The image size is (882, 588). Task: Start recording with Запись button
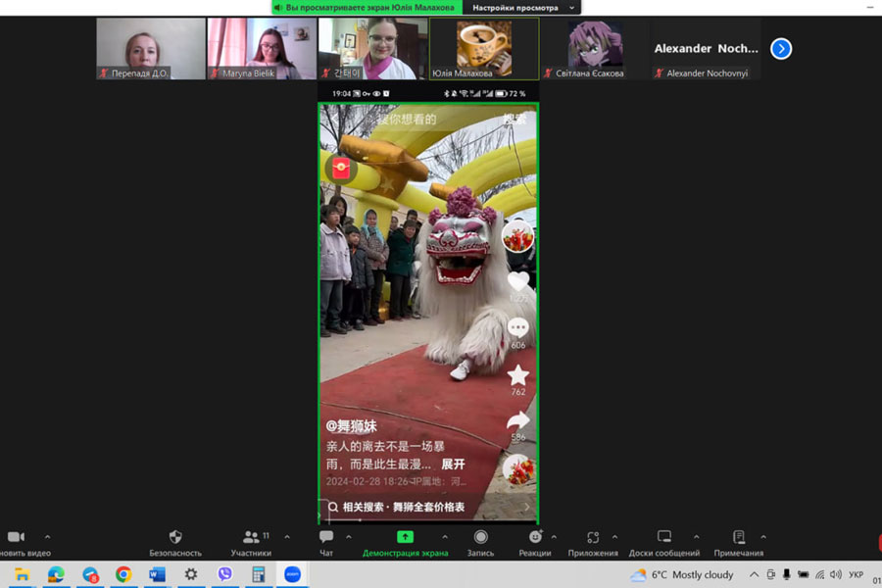coord(480,537)
